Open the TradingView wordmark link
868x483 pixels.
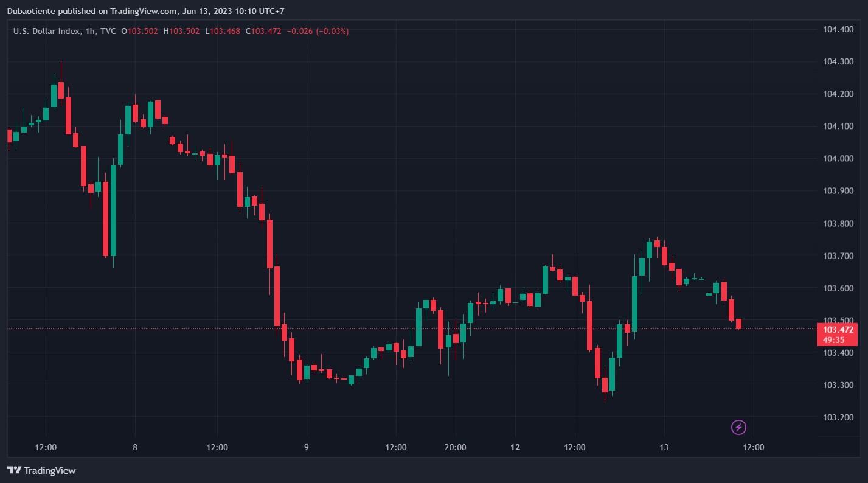point(50,470)
